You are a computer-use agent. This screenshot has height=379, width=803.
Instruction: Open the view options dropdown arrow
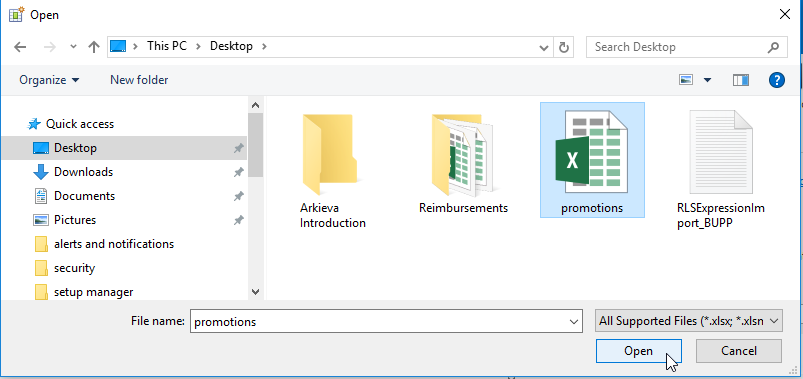pyautogui.click(x=708, y=80)
